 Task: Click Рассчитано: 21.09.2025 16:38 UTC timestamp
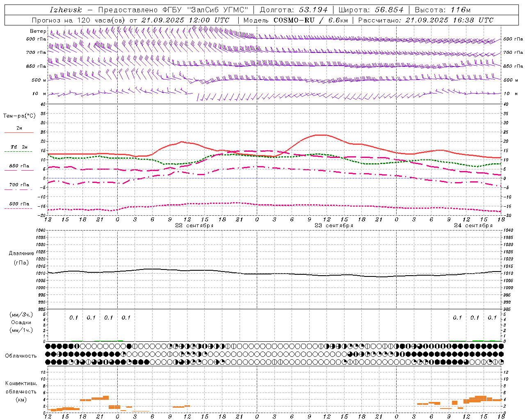coord(426,20)
